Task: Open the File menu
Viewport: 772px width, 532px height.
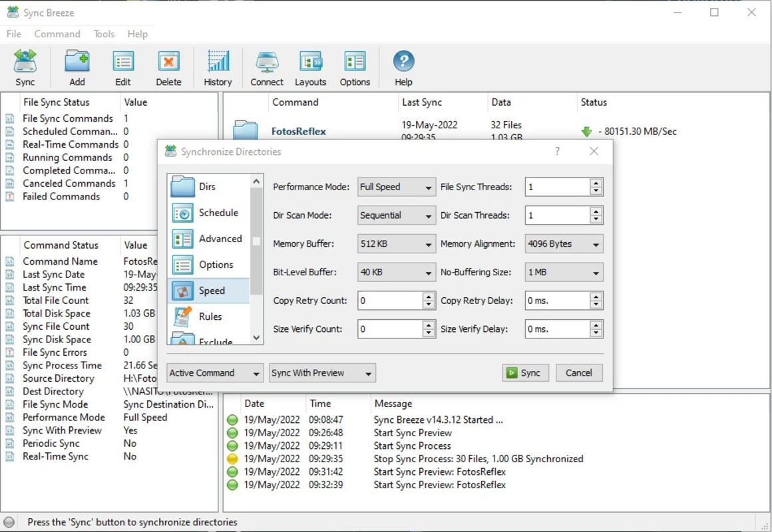Action: 14,34
